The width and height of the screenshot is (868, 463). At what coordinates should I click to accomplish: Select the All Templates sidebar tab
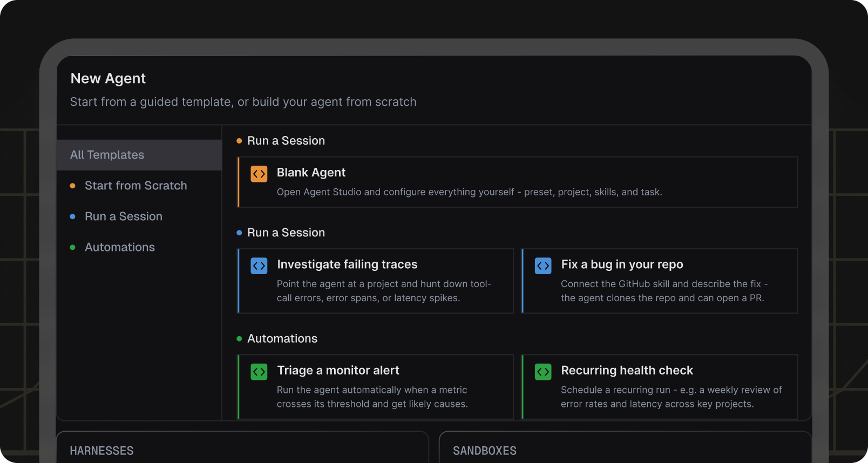(139, 155)
